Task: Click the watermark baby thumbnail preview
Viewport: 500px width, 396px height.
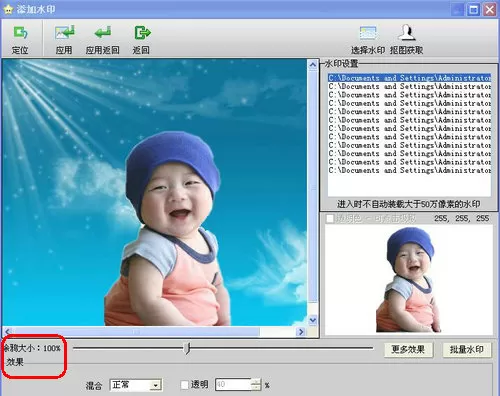Action: [409, 280]
